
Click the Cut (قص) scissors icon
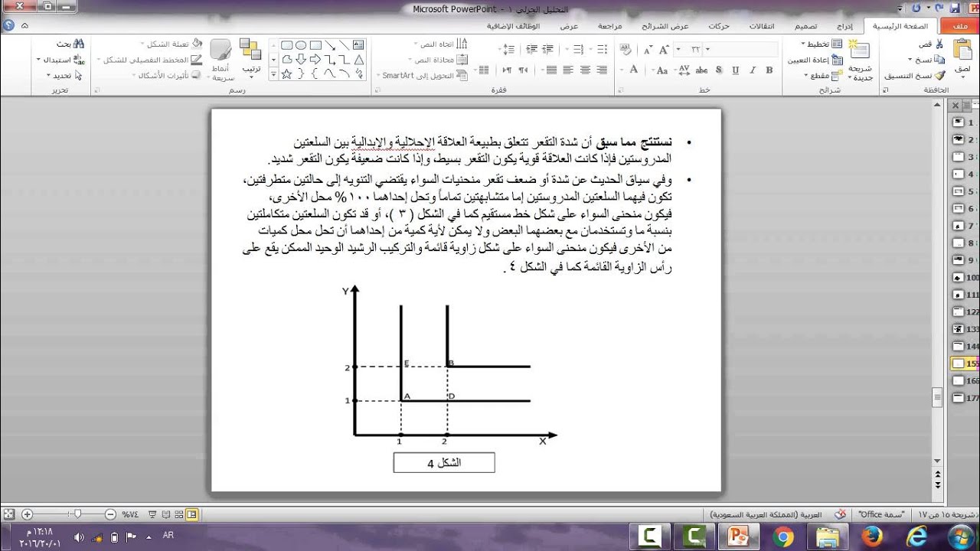coord(939,44)
